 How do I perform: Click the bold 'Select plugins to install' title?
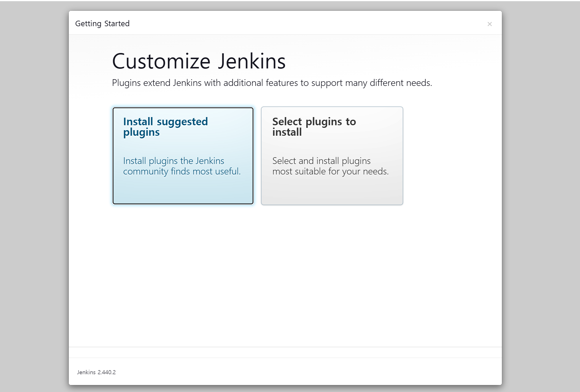click(314, 126)
